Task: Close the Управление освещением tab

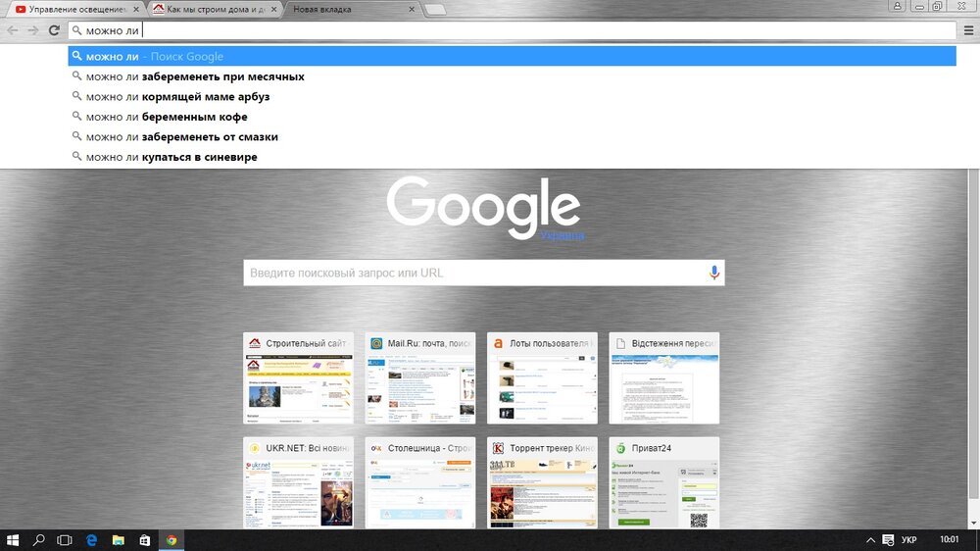Action: (135, 10)
